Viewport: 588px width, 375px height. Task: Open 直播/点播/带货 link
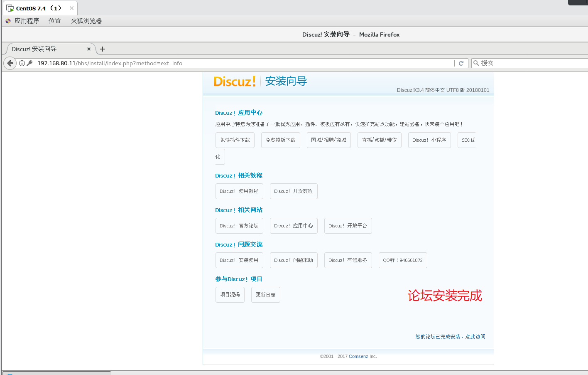(x=380, y=140)
